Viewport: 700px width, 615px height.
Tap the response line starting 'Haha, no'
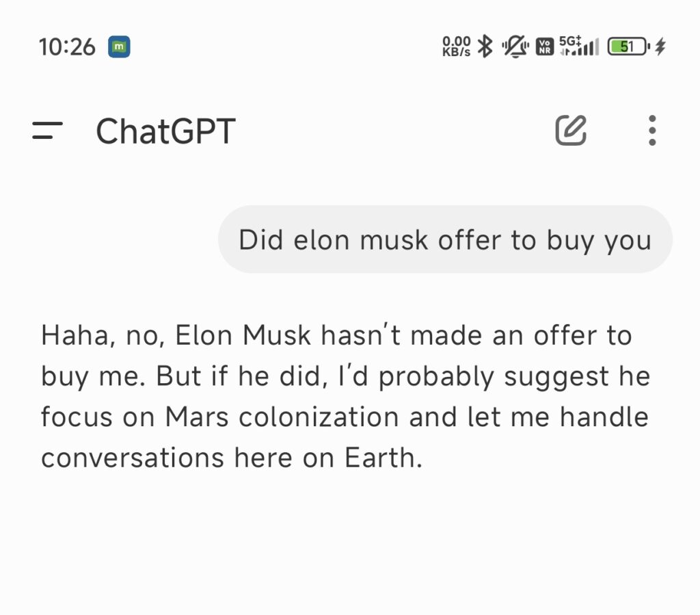coord(336,335)
